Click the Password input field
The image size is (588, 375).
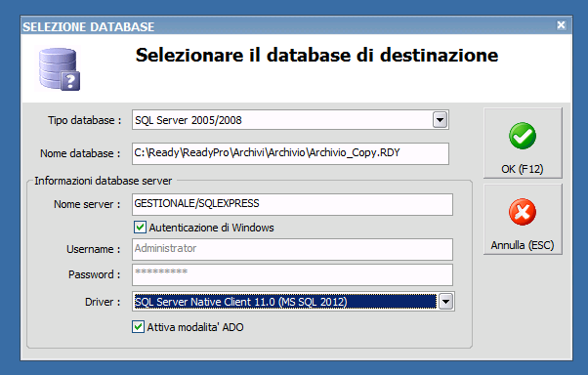point(292,274)
